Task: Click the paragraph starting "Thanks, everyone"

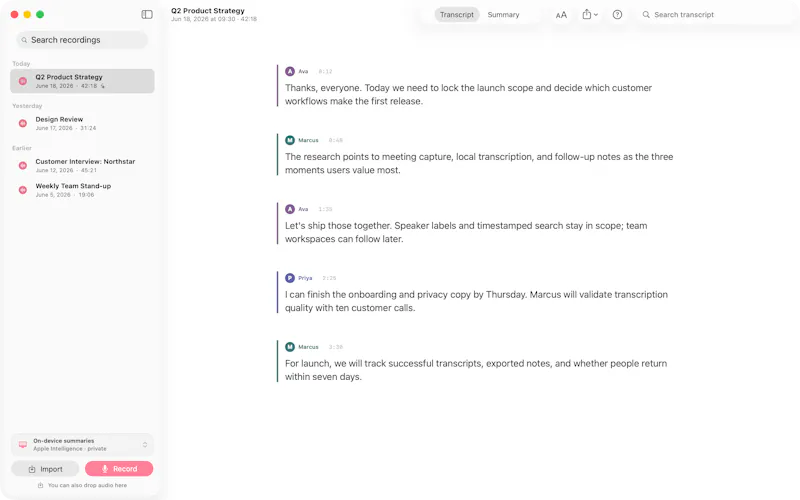Action: [468, 94]
